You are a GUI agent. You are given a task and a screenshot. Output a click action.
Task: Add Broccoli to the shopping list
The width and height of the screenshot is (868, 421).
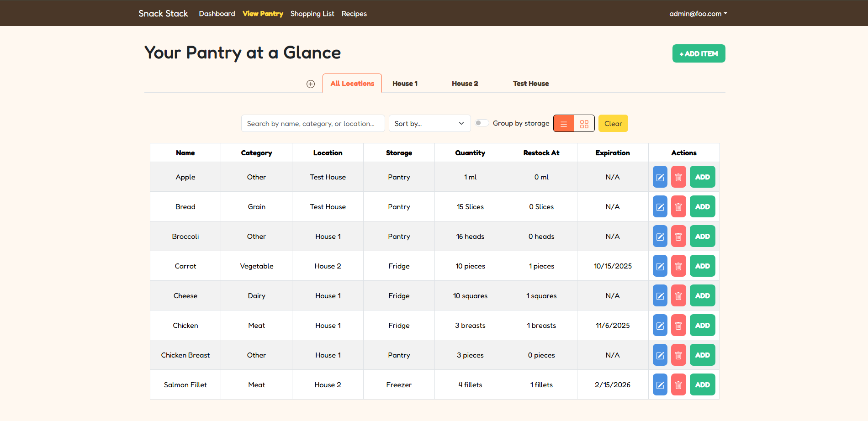point(702,236)
